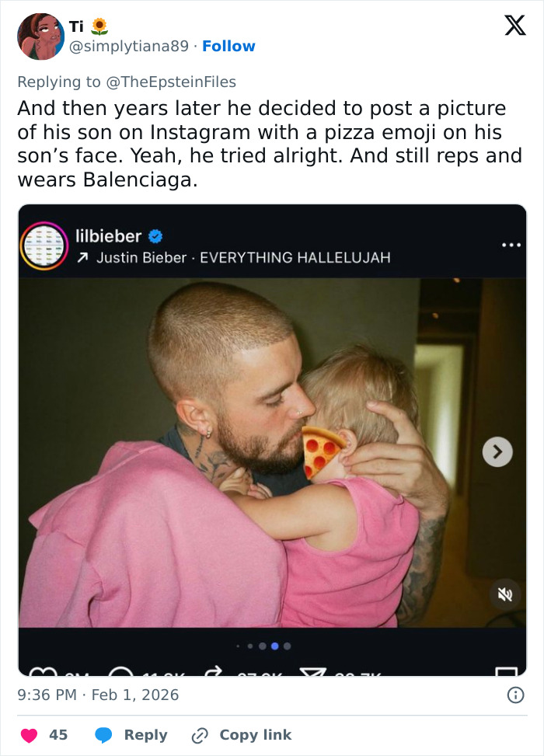544x756 pixels.
Task: Open the three-dot options menu
Action: (x=512, y=243)
